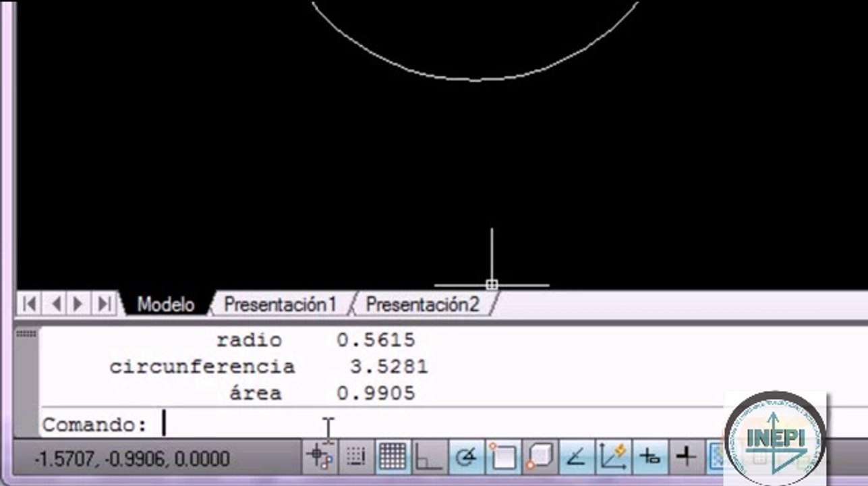The width and height of the screenshot is (868, 486).
Task: Switch to the Modelo tab
Action: (165, 304)
